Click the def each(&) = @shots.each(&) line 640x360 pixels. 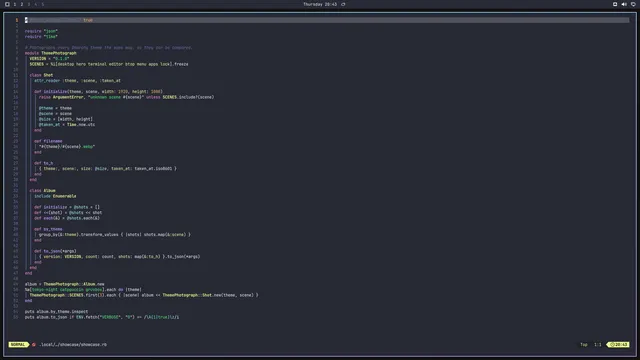point(67,218)
